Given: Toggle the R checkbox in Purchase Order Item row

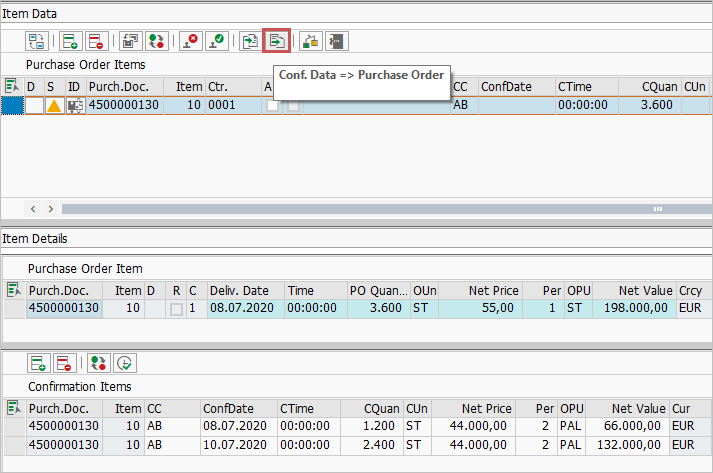Looking at the screenshot, I should click(x=176, y=310).
